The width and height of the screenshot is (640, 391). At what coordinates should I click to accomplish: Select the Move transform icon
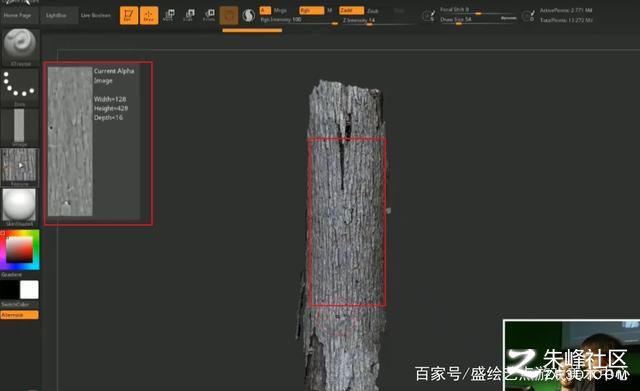click(x=169, y=16)
